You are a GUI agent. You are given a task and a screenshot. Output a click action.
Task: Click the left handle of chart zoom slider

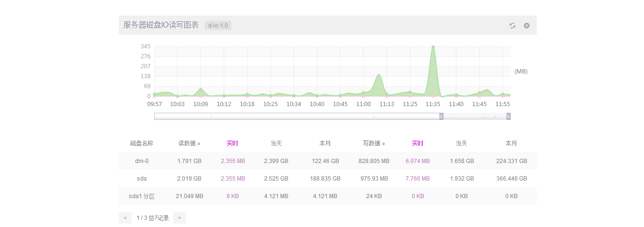click(441, 116)
